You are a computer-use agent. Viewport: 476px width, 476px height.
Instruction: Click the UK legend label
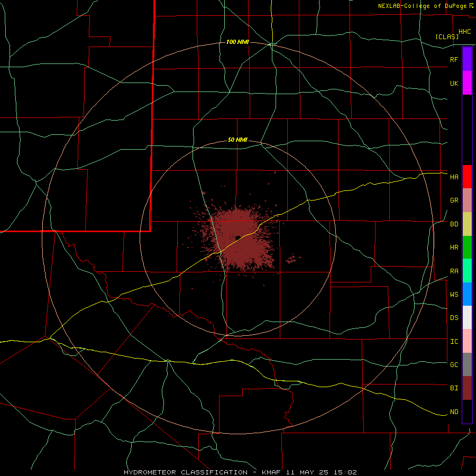point(454,83)
